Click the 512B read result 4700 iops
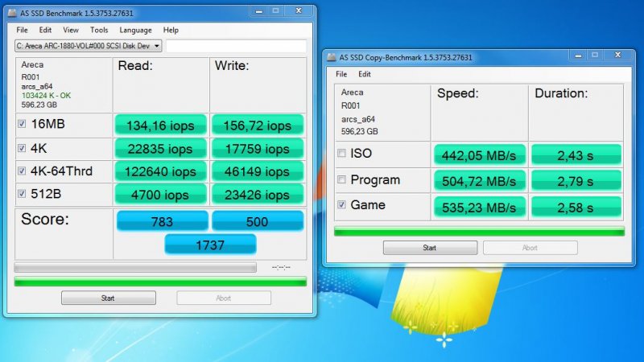The width and height of the screenshot is (644, 362). tap(160, 195)
